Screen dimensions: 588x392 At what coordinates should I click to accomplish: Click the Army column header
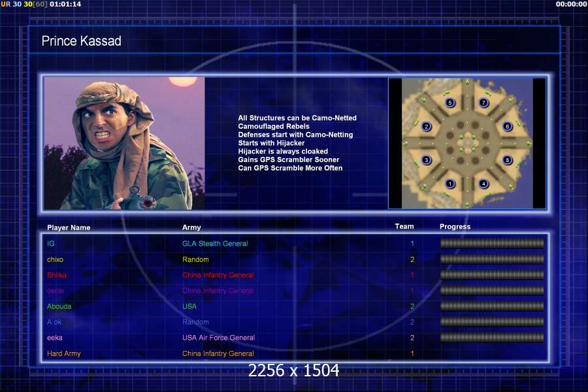(191, 227)
